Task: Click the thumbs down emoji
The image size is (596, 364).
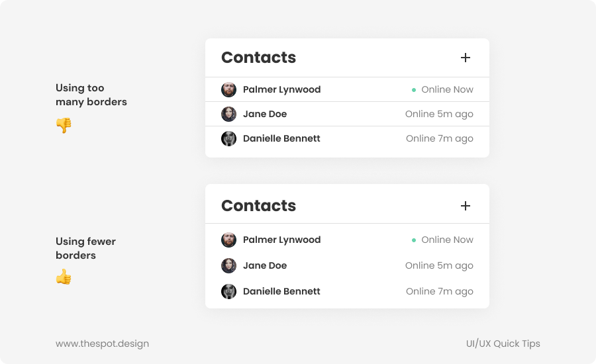Action: [64, 125]
